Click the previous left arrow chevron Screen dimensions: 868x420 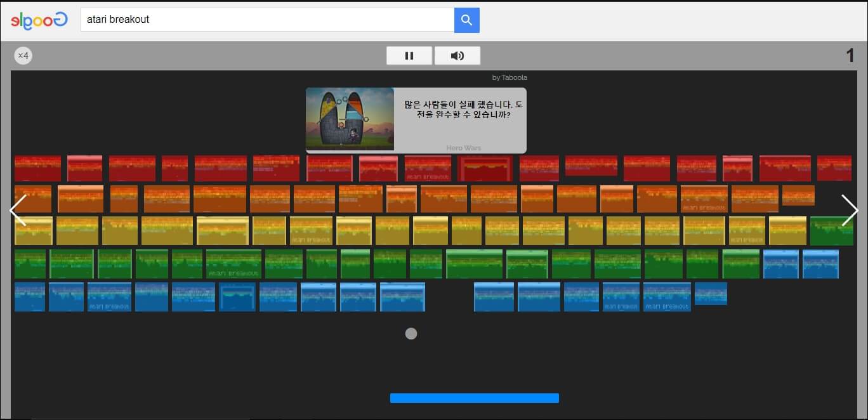tap(18, 211)
